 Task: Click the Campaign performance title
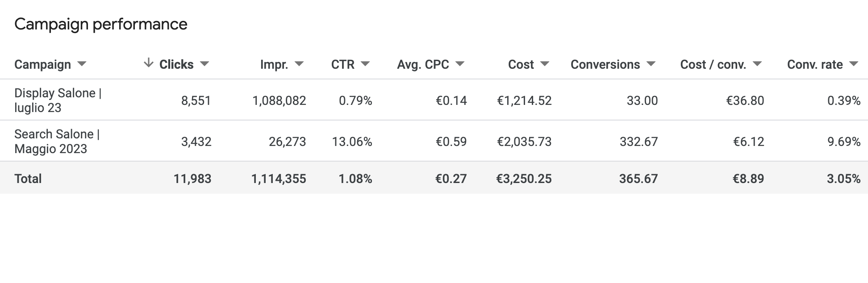(x=101, y=24)
